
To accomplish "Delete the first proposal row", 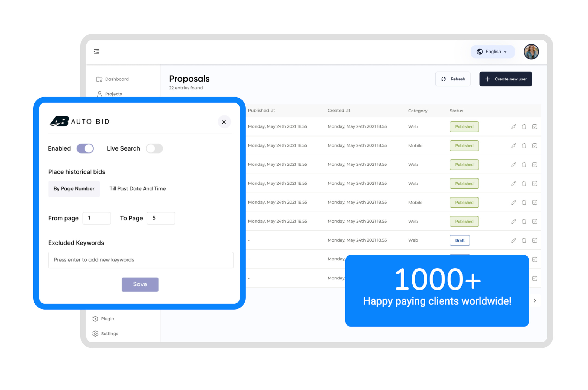I will (x=524, y=127).
